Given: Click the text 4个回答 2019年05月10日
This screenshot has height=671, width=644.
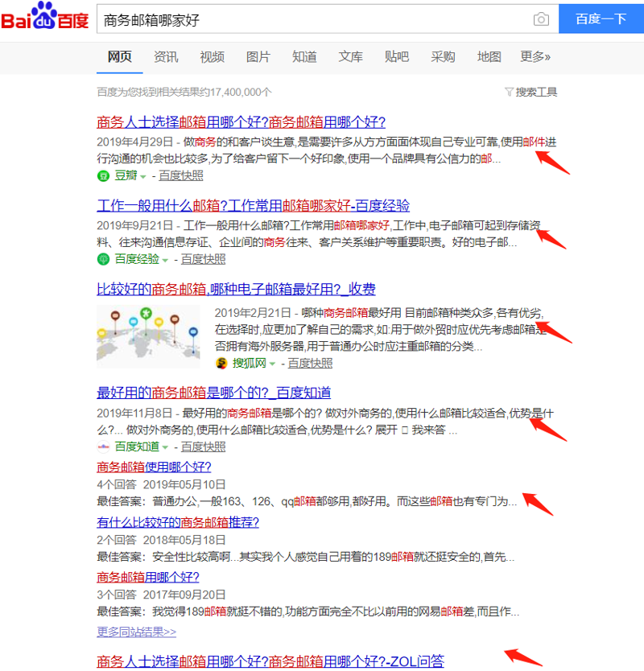Looking at the screenshot, I should (x=161, y=485).
